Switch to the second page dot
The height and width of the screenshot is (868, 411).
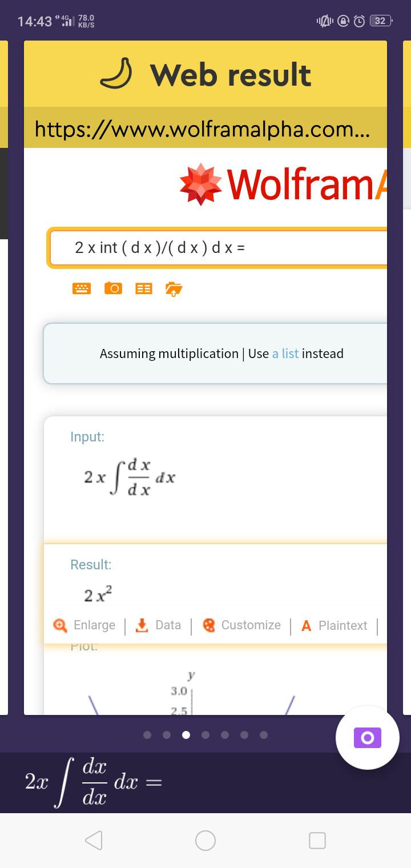coord(167,735)
